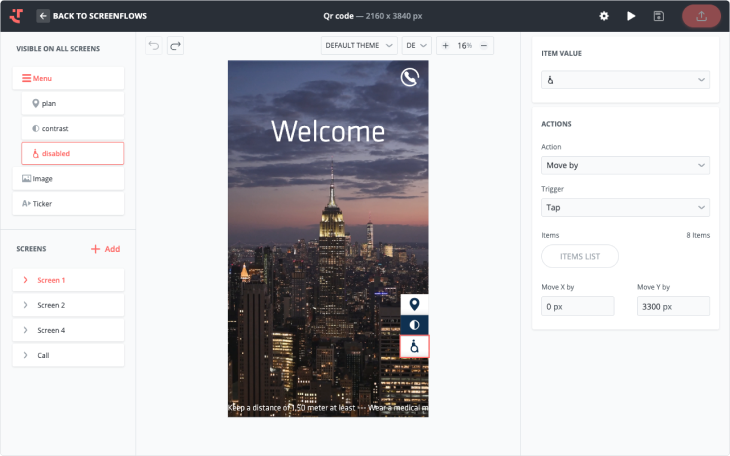Zoom out with the minus button
The height and width of the screenshot is (456, 730).
point(484,46)
